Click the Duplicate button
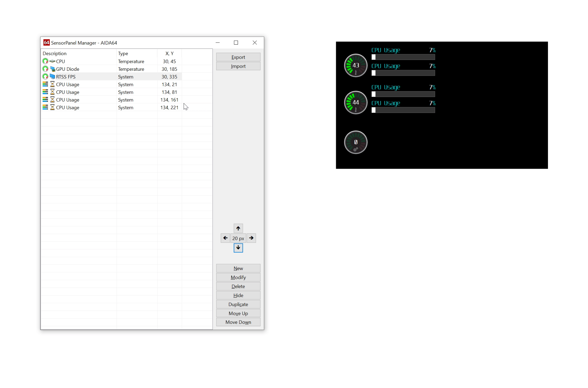The width and height of the screenshot is (588, 388). coord(238,305)
